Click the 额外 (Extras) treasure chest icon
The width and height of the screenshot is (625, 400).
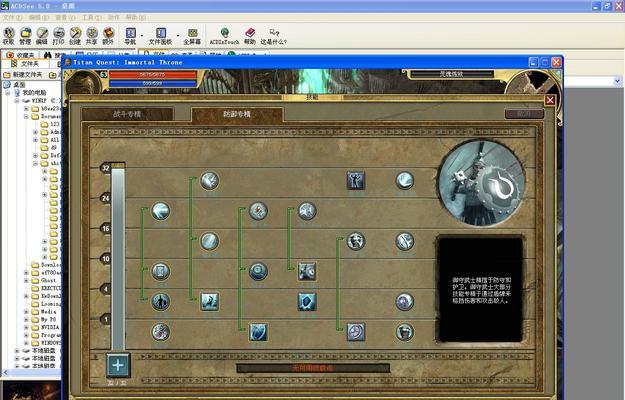pos(108,35)
